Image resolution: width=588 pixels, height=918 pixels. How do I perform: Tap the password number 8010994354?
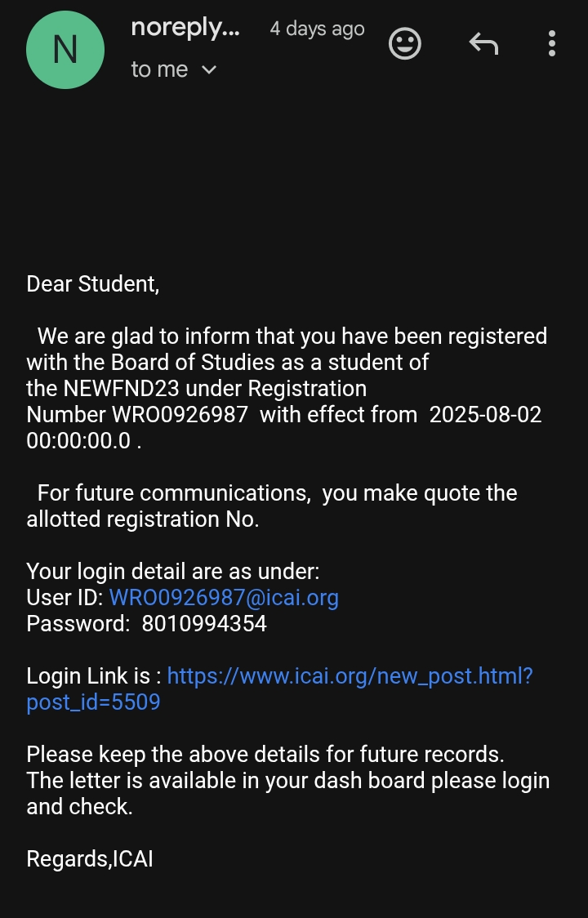[204, 624]
